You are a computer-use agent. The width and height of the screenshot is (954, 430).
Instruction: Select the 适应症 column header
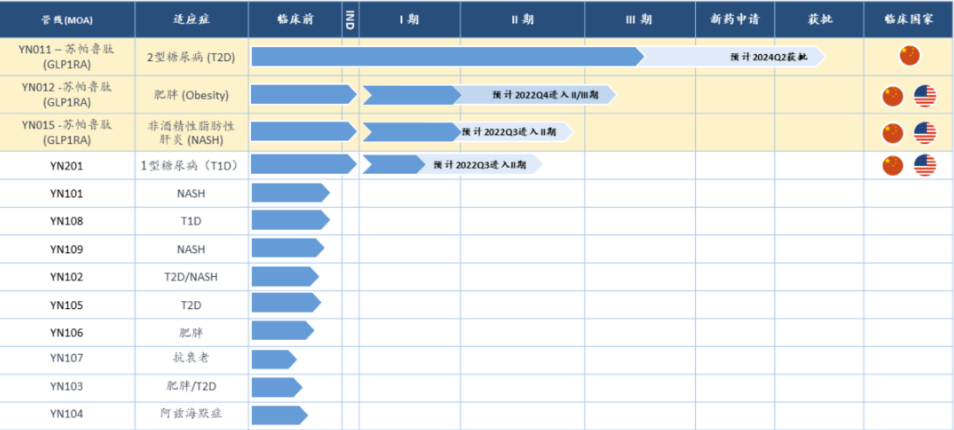click(192, 19)
